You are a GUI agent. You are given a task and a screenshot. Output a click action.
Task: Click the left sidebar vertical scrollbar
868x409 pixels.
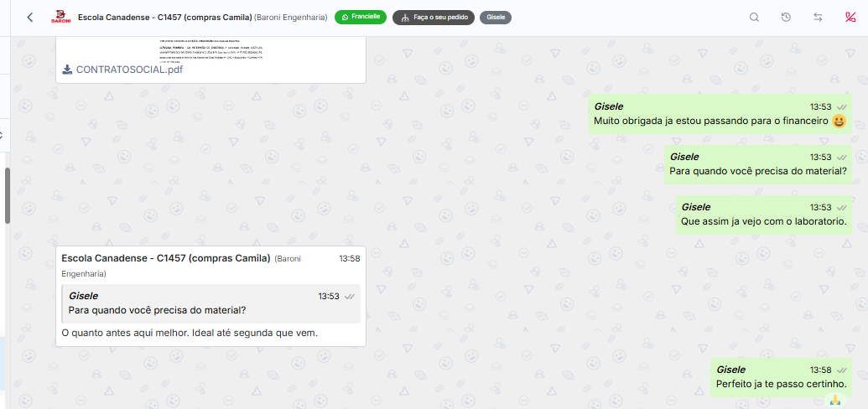pyautogui.click(x=8, y=196)
